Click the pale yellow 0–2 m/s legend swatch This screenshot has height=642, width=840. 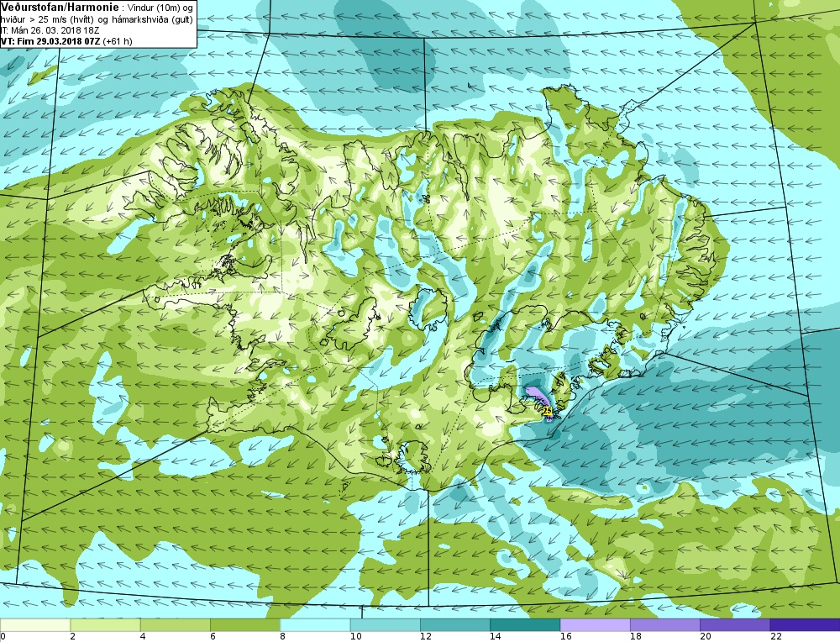[35, 625]
